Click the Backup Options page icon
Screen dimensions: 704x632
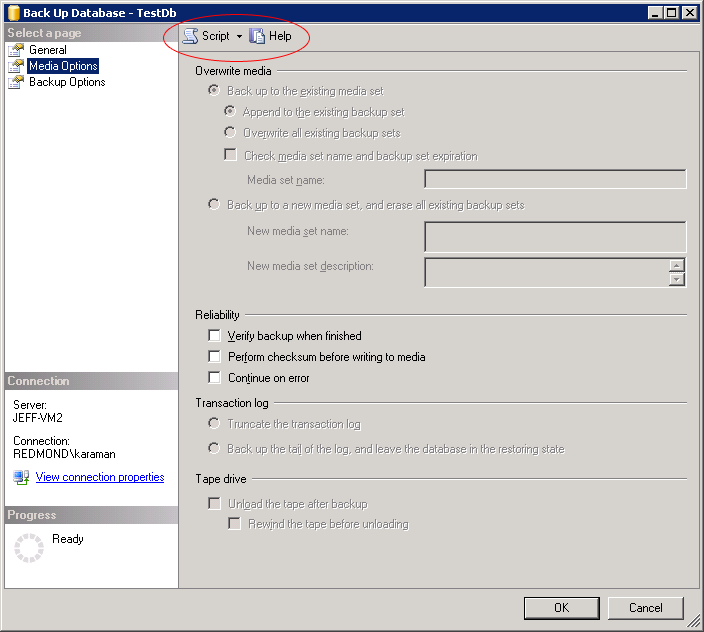16,82
